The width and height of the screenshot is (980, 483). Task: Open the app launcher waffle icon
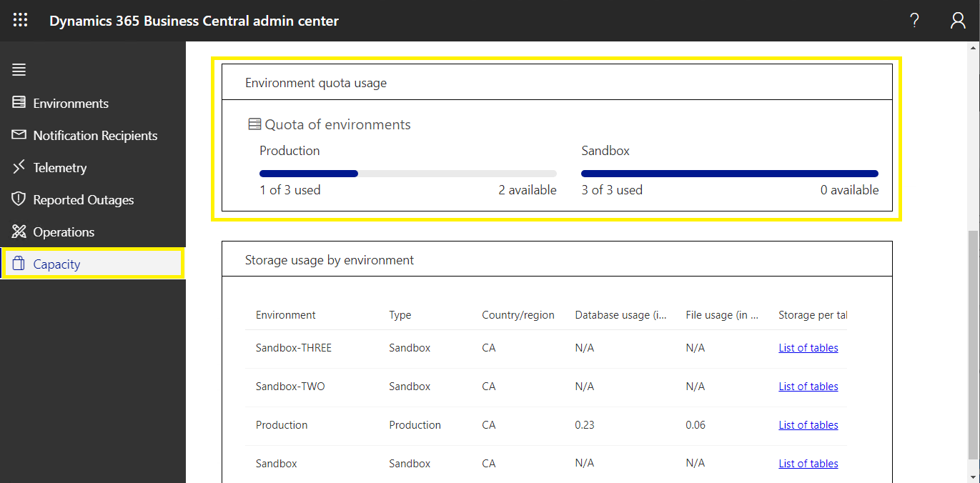tap(20, 21)
